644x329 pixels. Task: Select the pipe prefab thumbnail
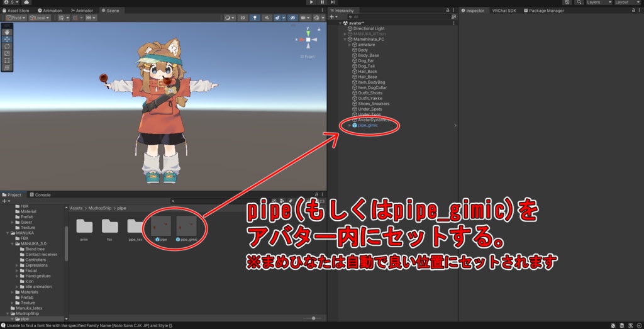coord(161,226)
